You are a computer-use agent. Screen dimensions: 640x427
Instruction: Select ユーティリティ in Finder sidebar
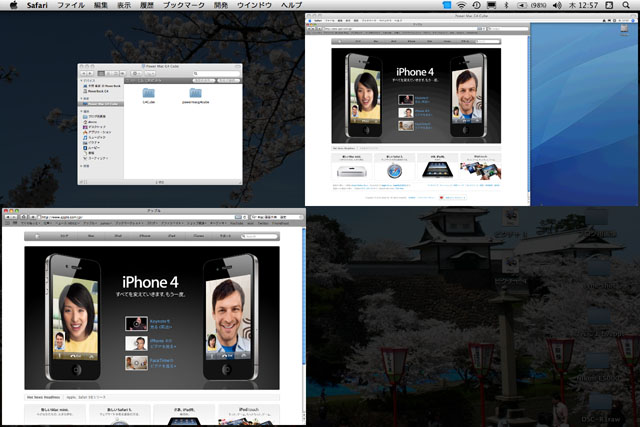tap(96, 158)
